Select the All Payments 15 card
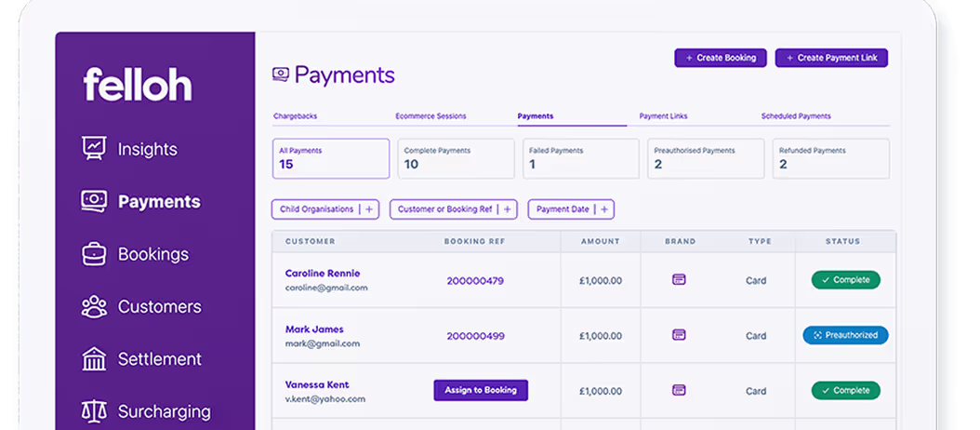Viewport: 980px width, 430px height. click(331, 158)
